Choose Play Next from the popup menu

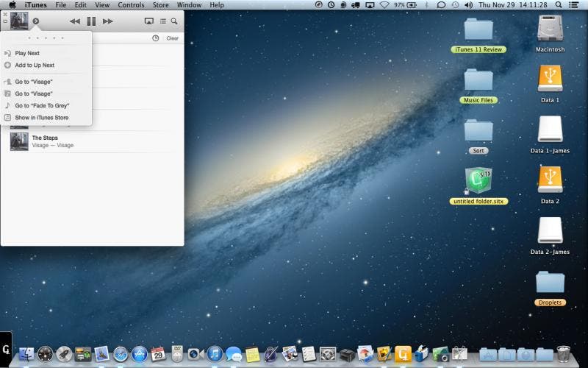coord(27,53)
